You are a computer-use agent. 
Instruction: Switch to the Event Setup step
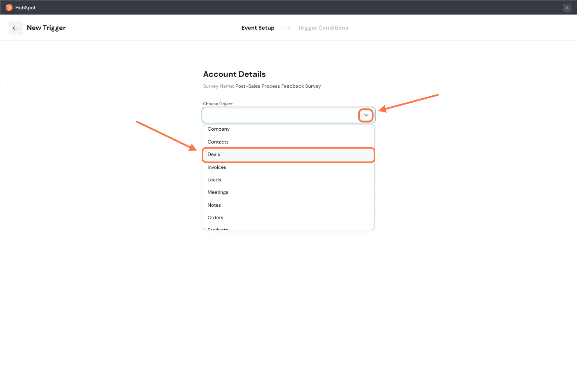click(x=258, y=28)
